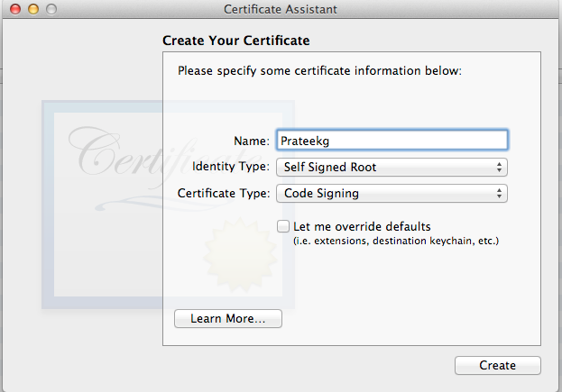Focus the Name field containing Prateekg
562x392 pixels.
(x=392, y=141)
